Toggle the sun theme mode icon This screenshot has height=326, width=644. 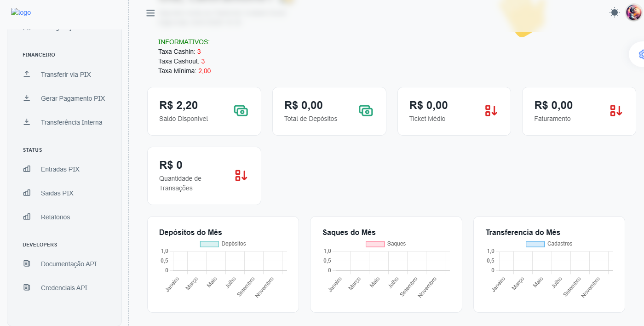click(615, 13)
